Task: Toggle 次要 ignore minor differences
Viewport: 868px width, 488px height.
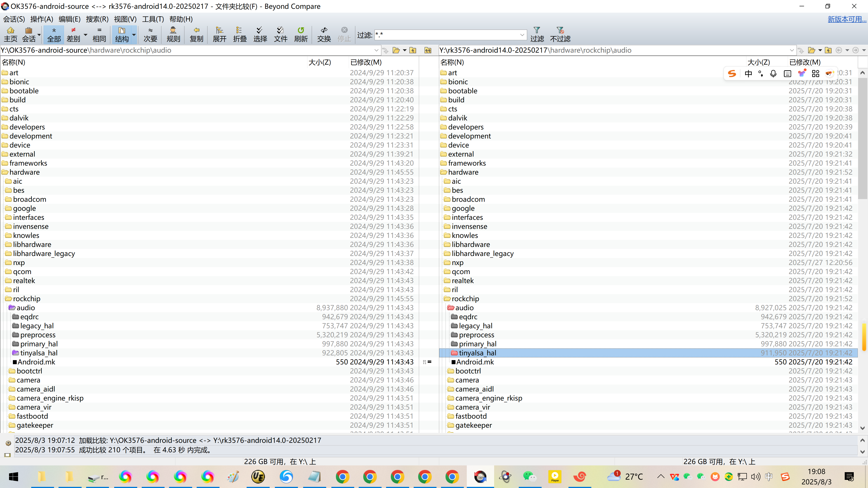Action: pos(150,35)
